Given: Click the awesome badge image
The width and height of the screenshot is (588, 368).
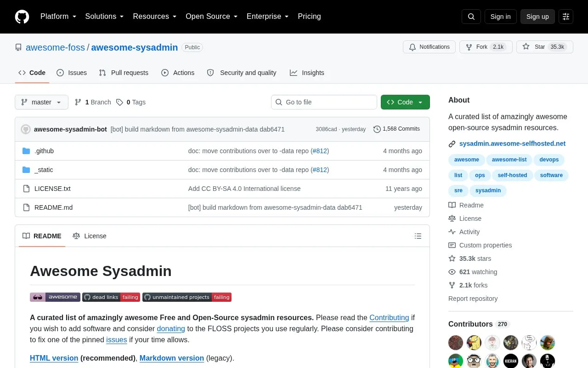Looking at the screenshot, I should [55, 297].
